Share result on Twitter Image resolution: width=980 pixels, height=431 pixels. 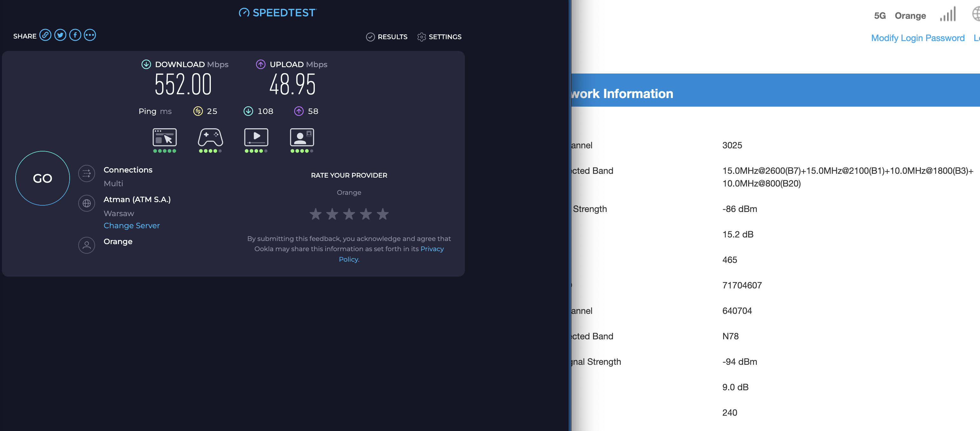tap(60, 35)
